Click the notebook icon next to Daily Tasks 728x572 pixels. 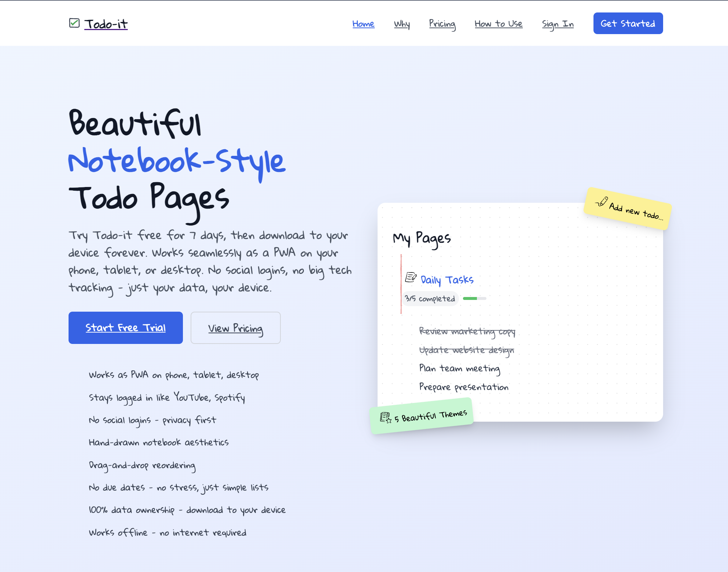click(410, 278)
